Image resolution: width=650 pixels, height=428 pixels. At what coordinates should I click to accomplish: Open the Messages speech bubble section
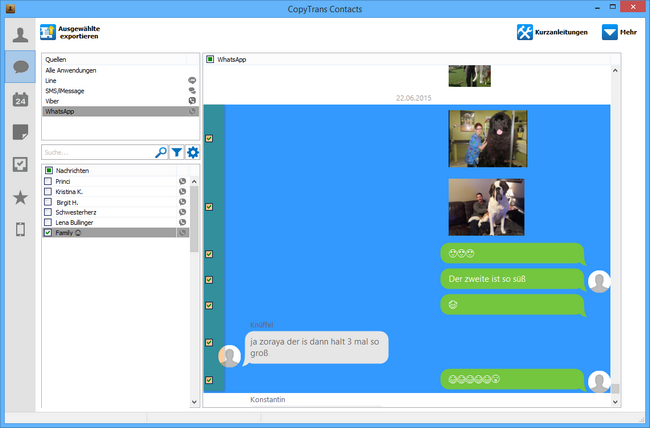click(x=18, y=66)
